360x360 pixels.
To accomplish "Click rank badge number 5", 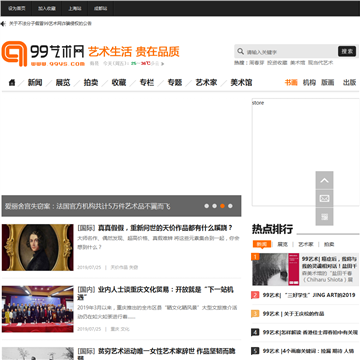I will pos(255,351).
